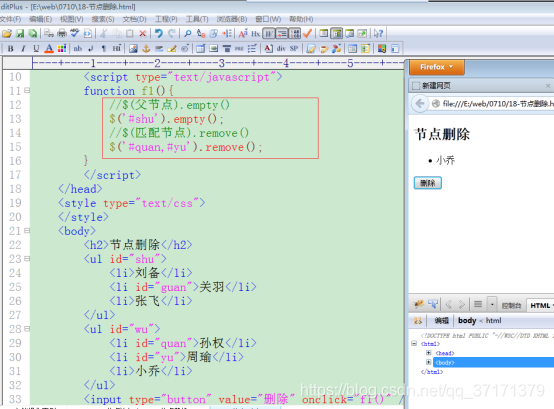This screenshot has height=409, width=554.
Task: Click the Replace icon
Action: [x=201, y=34]
